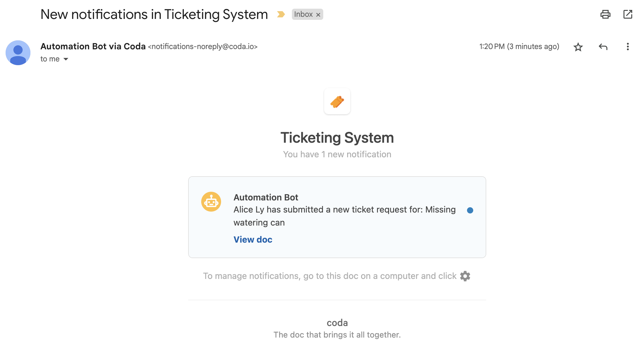Image resolution: width=644 pixels, height=345 pixels.
Task: Click the orange ticket doc icon
Action: tap(337, 101)
